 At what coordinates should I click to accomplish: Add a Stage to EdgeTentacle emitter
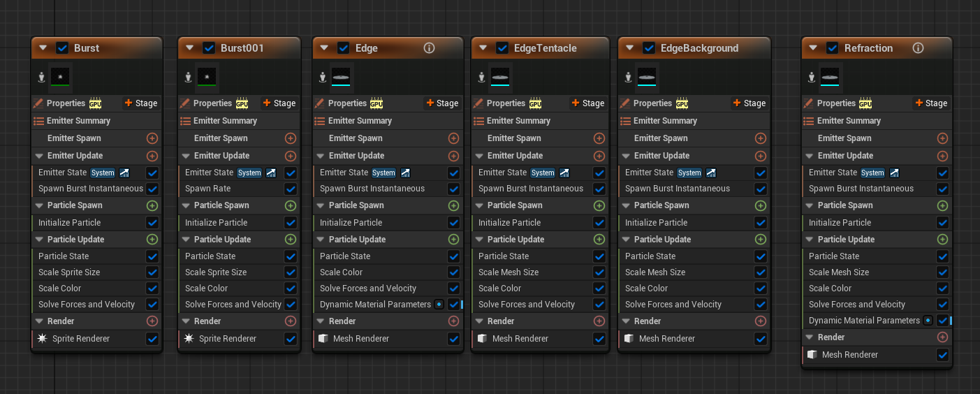(x=588, y=103)
